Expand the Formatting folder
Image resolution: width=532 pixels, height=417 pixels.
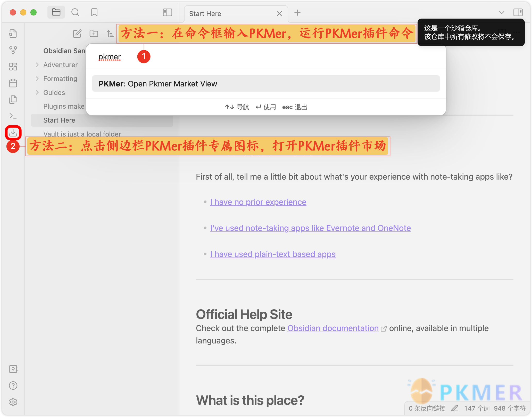pyautogui.click(x=37, y=79)
